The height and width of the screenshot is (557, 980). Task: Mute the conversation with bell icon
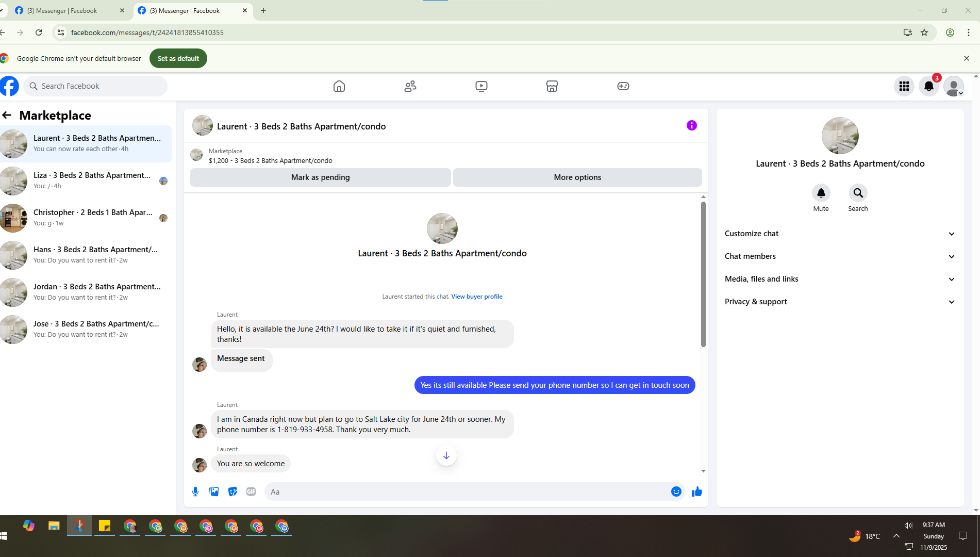[821, 193]
